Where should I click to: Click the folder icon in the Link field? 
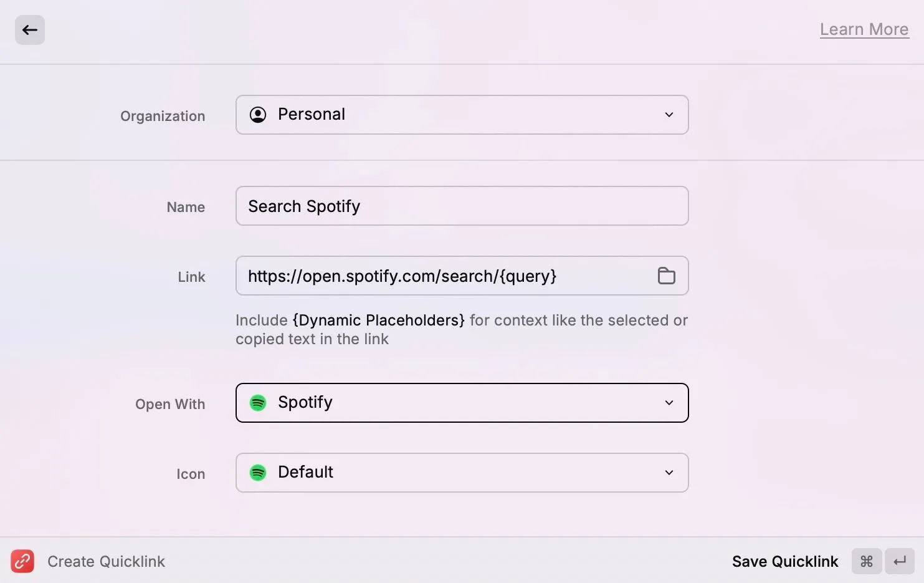click(666, 276)
